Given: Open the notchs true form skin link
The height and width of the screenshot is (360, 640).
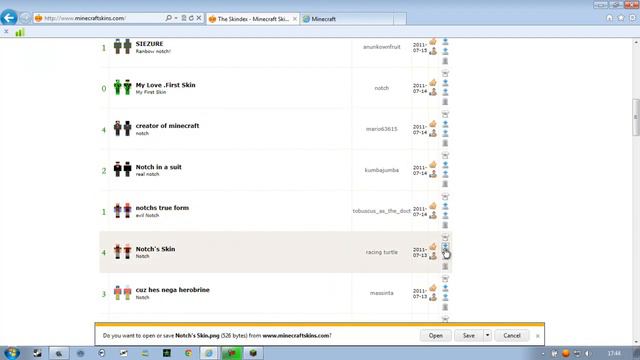Looking at the screenshot, I should point(162,208).
